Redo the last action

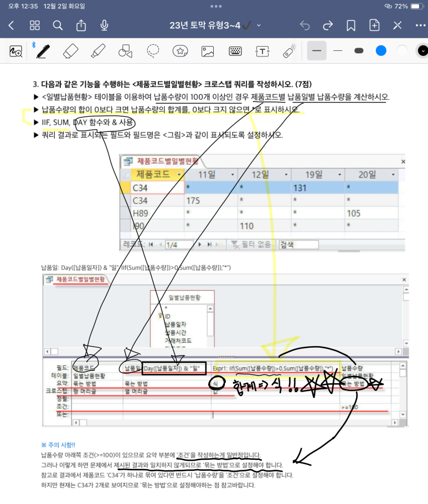(x=328, y=25)
